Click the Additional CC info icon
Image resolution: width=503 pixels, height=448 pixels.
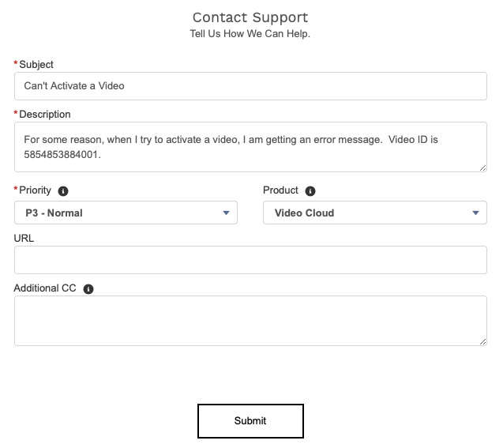point(88,289)
